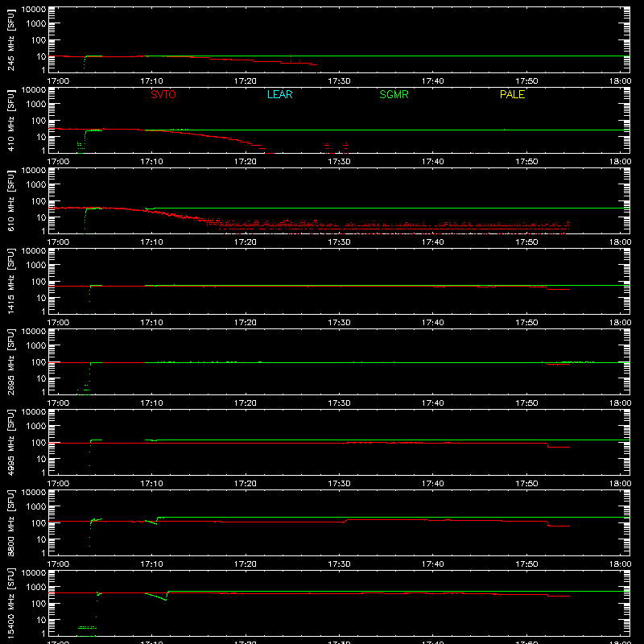The height and width of the screenshot is (644, 644).
Task: Click 17:40 tick label under 1415 MHz panel
Action: 432,323
